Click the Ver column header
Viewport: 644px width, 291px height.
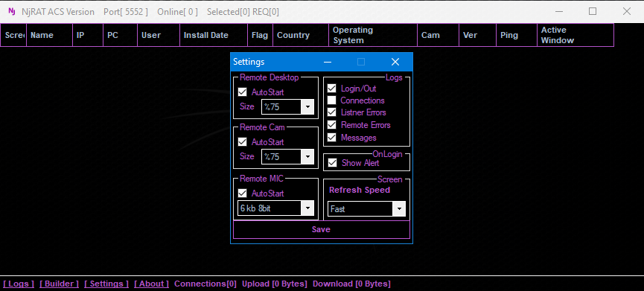click(478, 35)
